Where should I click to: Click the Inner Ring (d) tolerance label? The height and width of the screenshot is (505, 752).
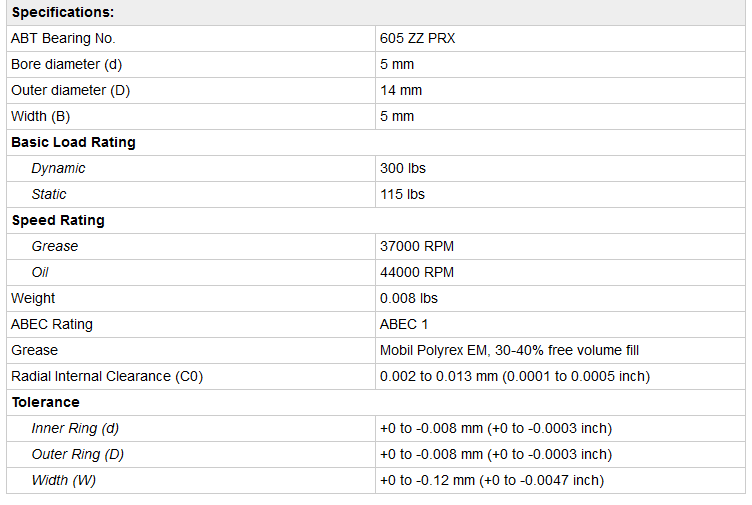75,429
